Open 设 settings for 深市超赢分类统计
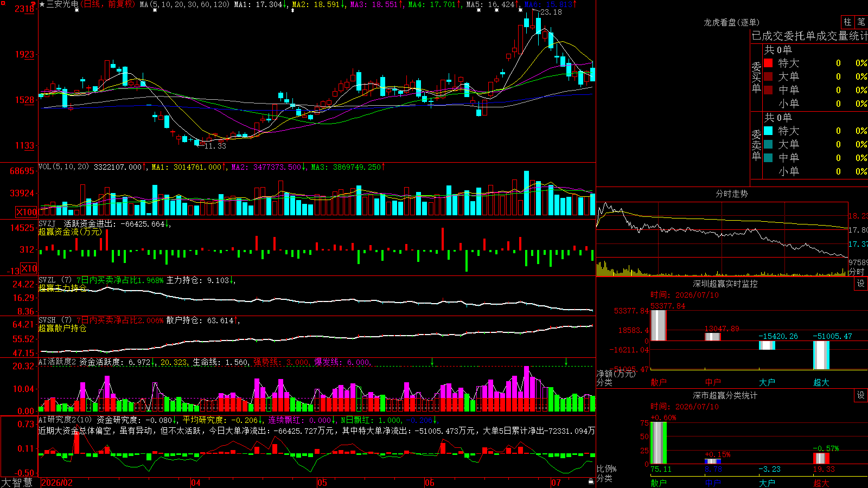Screen dimensions: 868x488 click(x=861, y=395)
